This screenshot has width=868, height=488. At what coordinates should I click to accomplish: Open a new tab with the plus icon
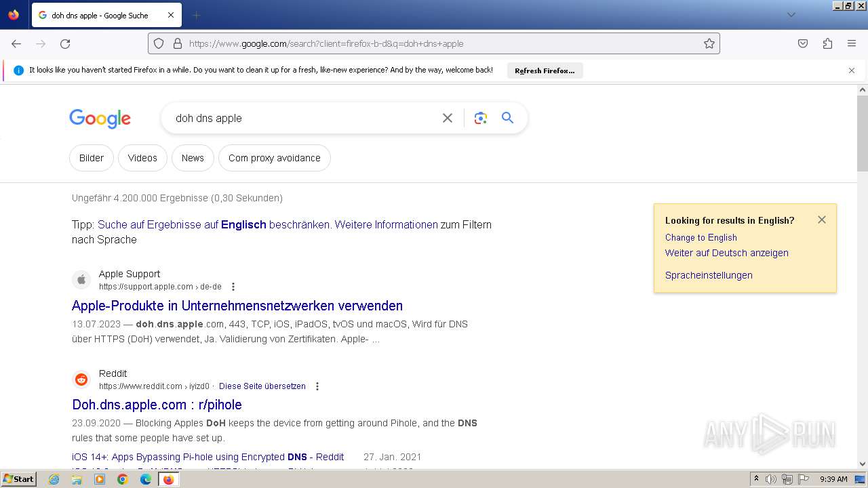pos(197,15)
